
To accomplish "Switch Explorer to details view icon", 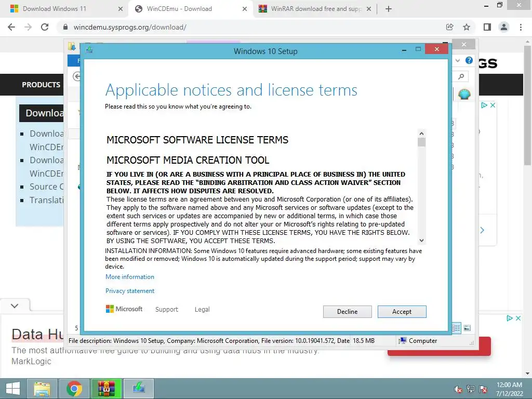I will coord(456,328).
